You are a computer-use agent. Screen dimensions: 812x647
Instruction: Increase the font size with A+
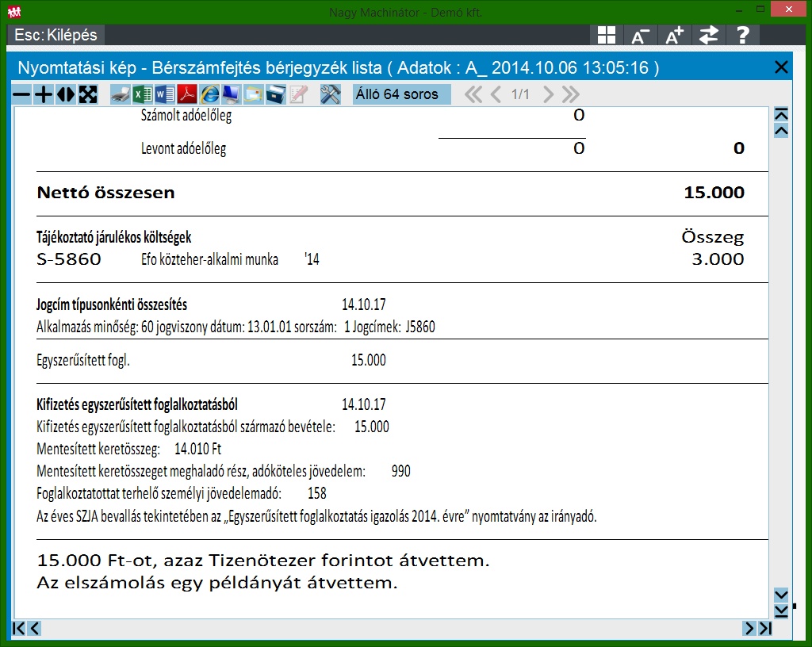point(674,35)
